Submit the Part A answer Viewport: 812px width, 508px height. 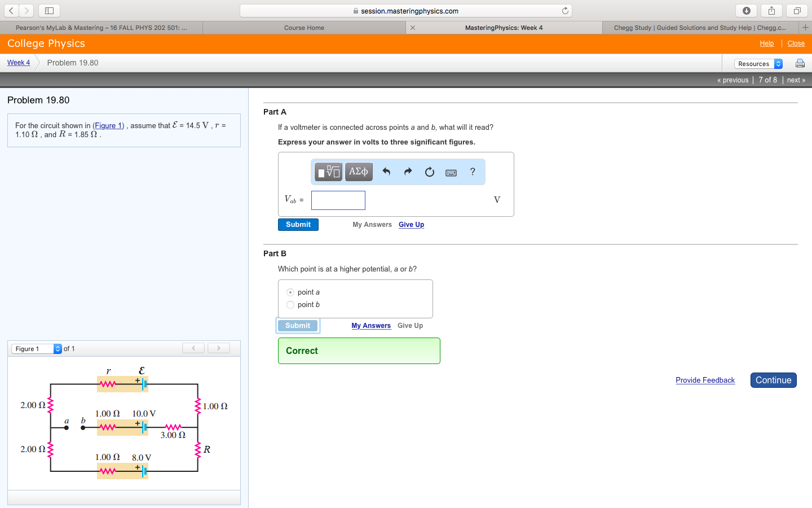298,225
